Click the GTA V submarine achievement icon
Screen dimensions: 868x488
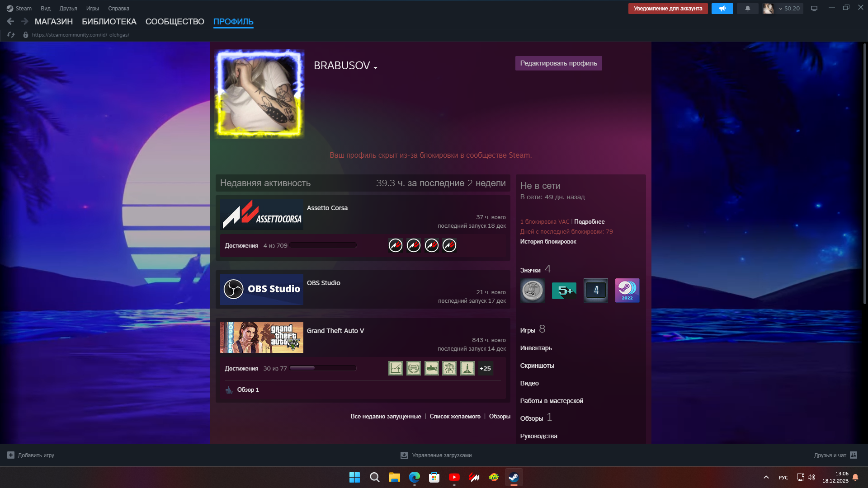[x=432, y=368]
